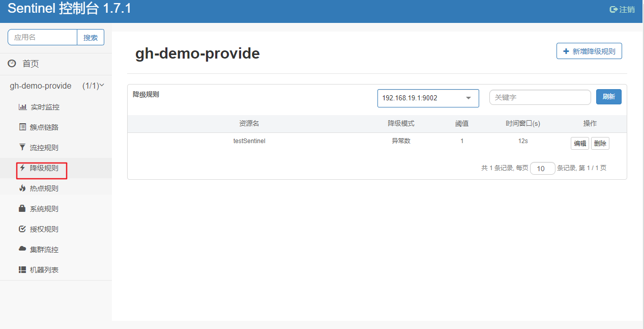Viewport: 644px width, 329px height.
Task: Open 授权规则 in the sidebar
Action: click(44, 229)
